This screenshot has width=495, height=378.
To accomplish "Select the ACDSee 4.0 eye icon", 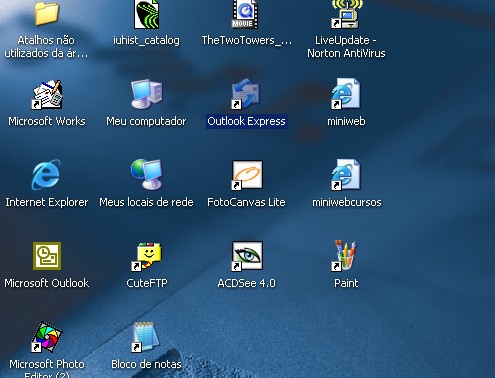I will (247, 256).
